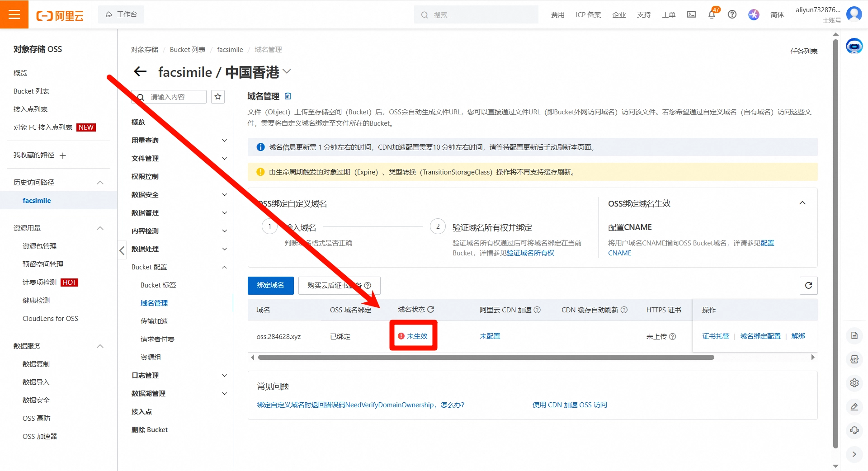Viewport: 868px width, 471px height.
Task: Click the settings gear in right toolbar
Action: (x=854, y=383)
